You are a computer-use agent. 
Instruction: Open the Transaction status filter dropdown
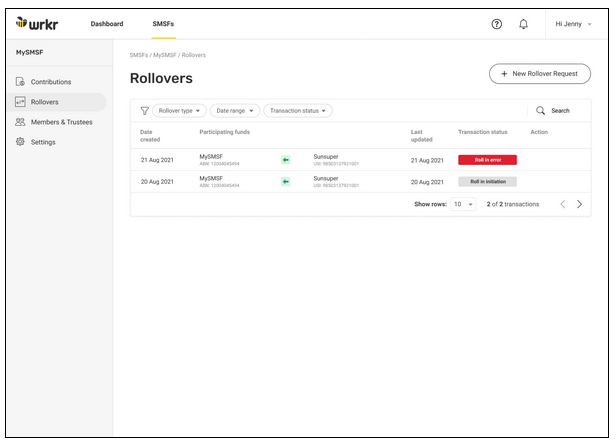(298, 111)
